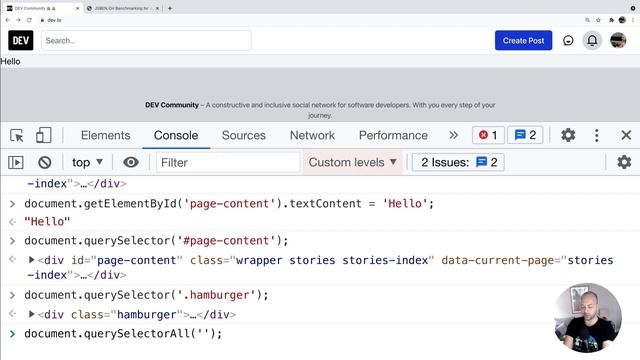Image resolution: width=640 pixels, height=360 pixels.
Task: Expand the page-content div result
Action: point(31,260)
